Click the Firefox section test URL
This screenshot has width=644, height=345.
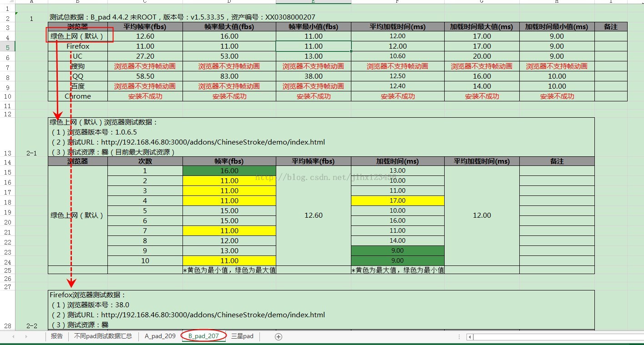click(213, 315)
